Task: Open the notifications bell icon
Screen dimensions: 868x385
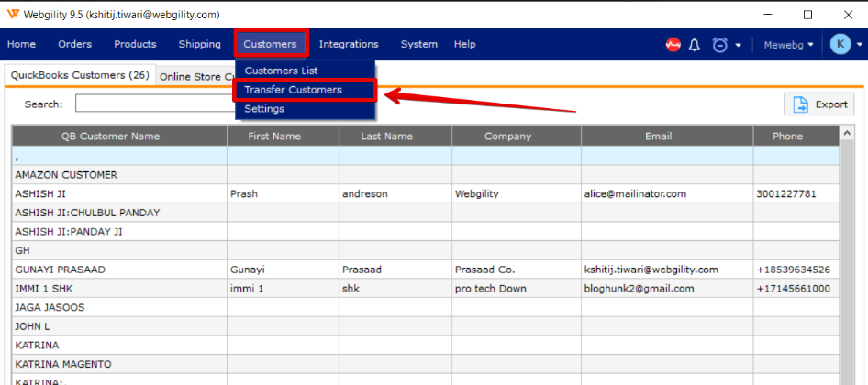Action: (x=695, y=45)
